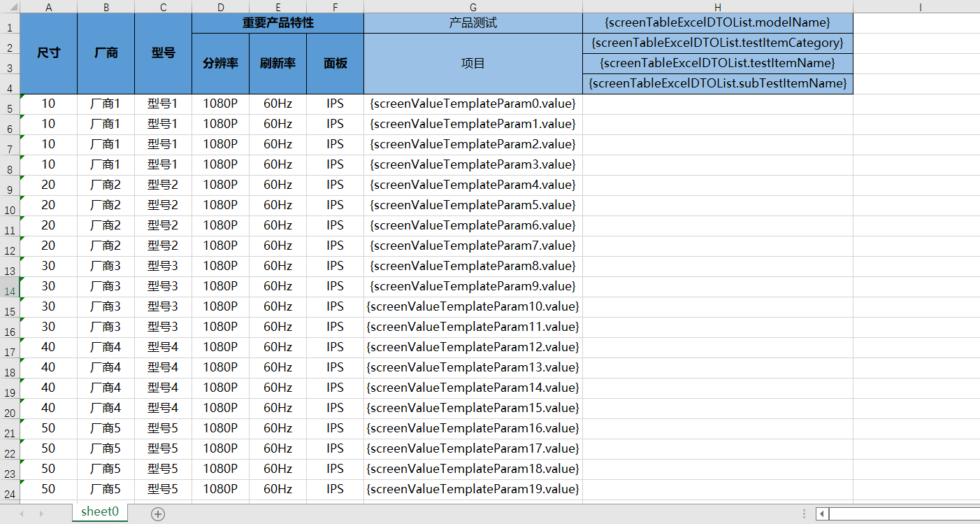Select the {screenValueTemplateParam10.value} cell
The height and width of the screenshot is (524, 980).
point(473,307)
